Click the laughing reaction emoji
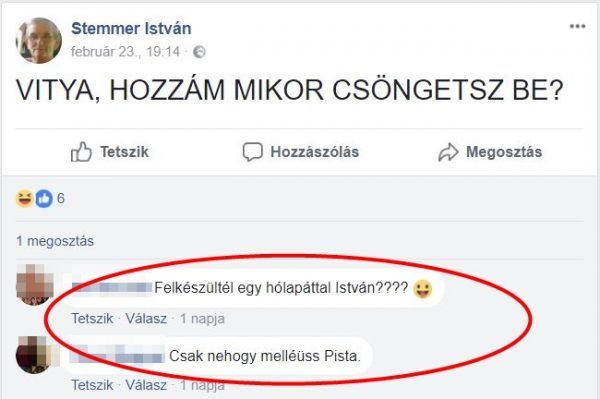 coord(24,199)
